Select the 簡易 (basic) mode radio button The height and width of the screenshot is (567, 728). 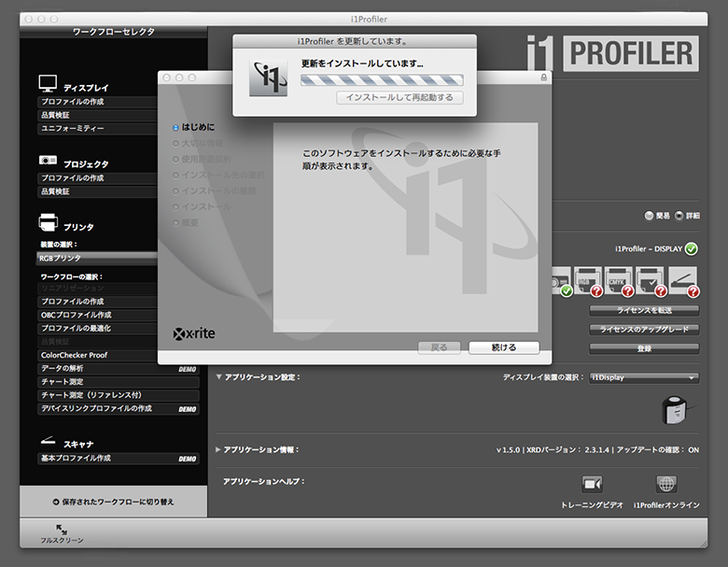point(649,216)
